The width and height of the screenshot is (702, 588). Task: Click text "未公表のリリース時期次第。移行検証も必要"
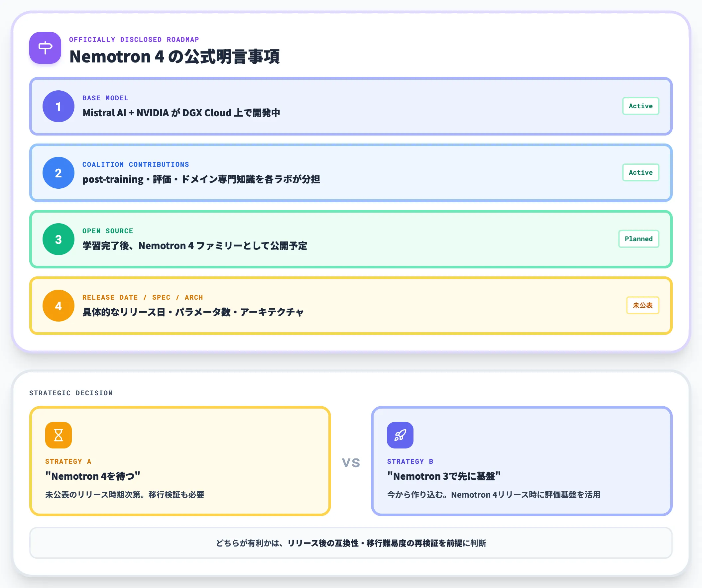125,495
